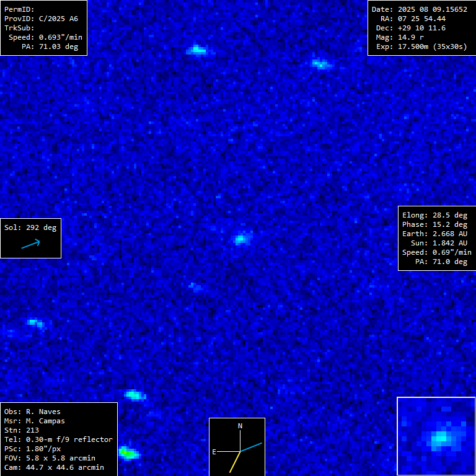476x476 pixels.
Task: Click the Tel: 0.30-m f/9 reflector line
Action: coord(58,439)
